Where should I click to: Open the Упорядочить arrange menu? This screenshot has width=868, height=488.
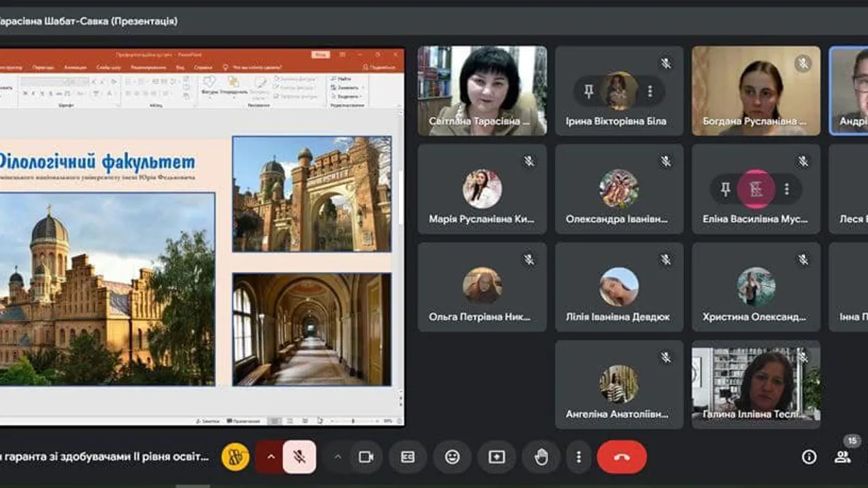(x=234, y=86)
